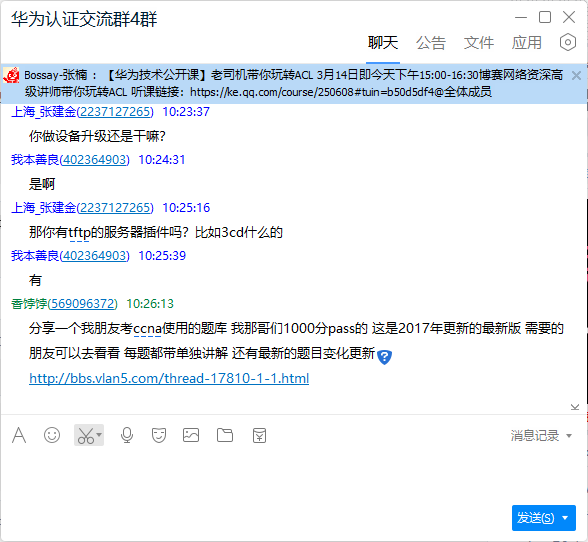
Task: Click the single-character reply 有
Action: tap(35, 280)
